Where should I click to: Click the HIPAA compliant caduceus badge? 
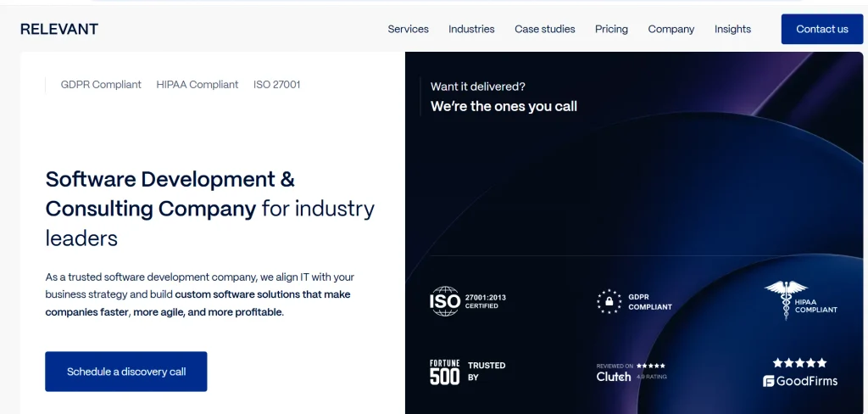[801, 299]
